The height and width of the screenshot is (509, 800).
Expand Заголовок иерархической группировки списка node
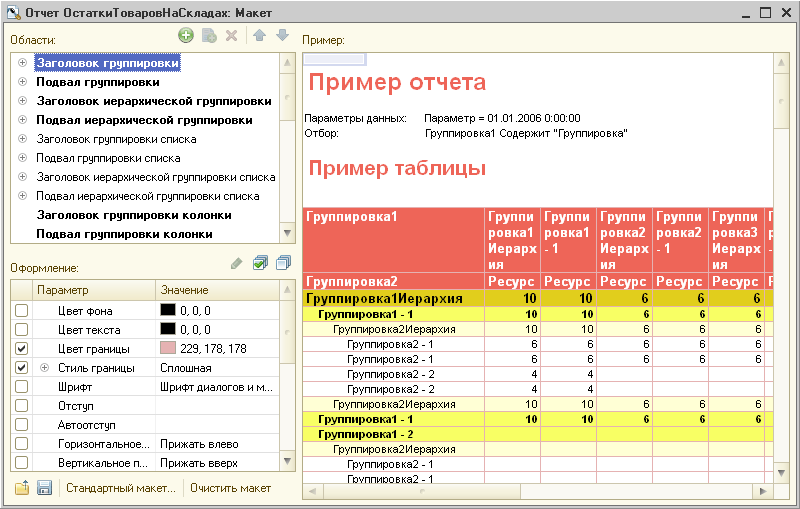click(x=22, y=177)
